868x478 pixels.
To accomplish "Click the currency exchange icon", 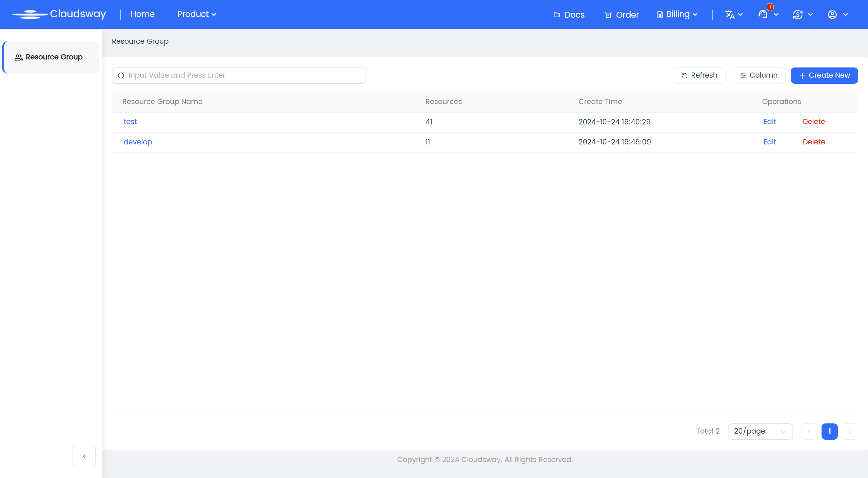I will pos(797,15).
